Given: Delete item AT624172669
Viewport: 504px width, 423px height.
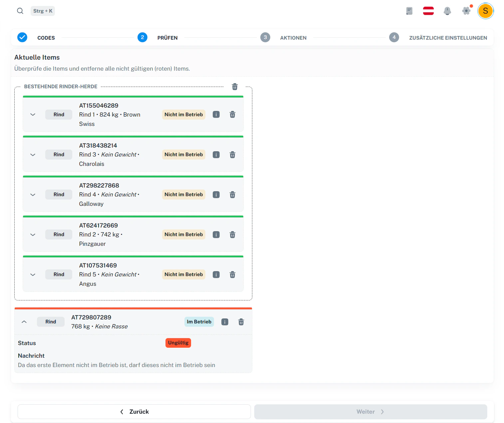Looking at the screenshot, I should (232, 234).
